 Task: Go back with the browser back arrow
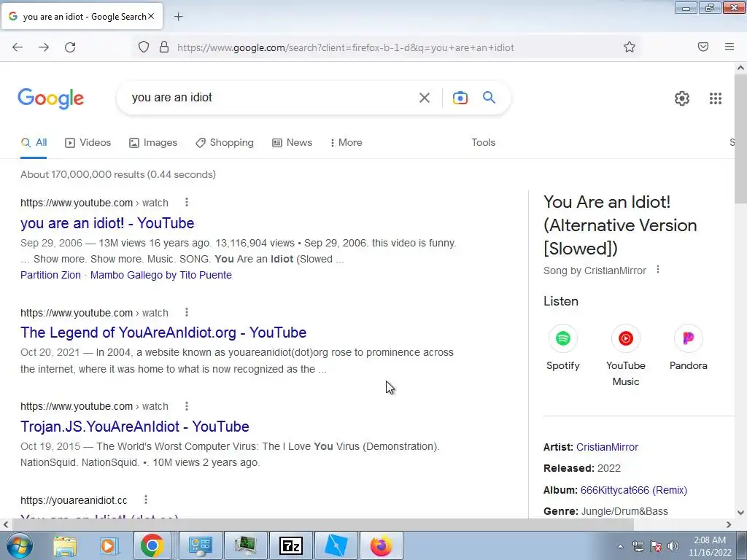pyautogui.click(x=18, y=47)
